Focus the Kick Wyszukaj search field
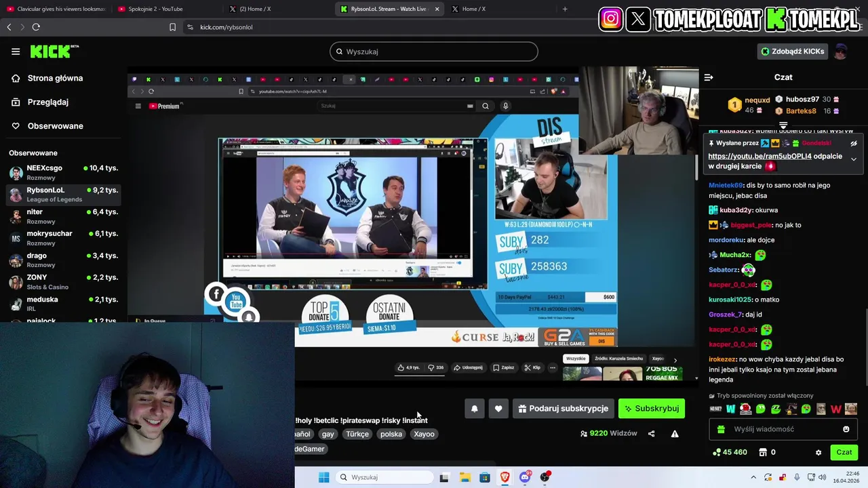The height and width of the screenshot is (488, 868). (434, 52)
